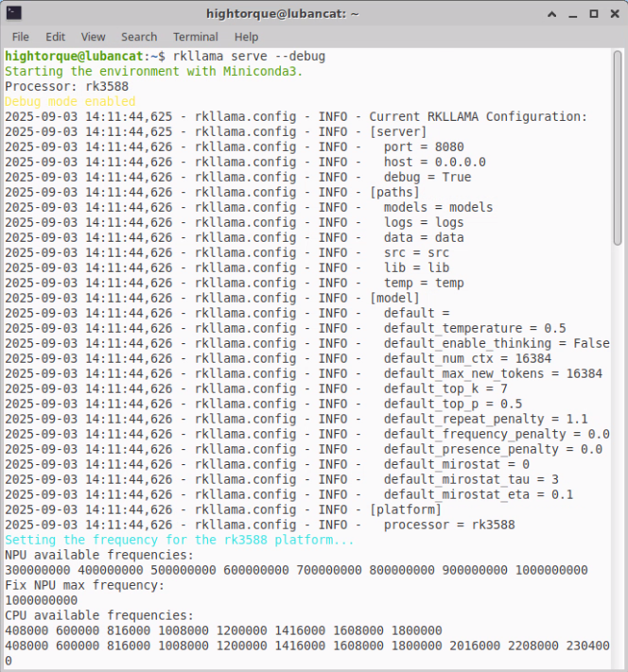Viewport: 628px width, 672px height.
Task: Click the 'Starting the environment with Miniconda3.' line
Action: 153,71
